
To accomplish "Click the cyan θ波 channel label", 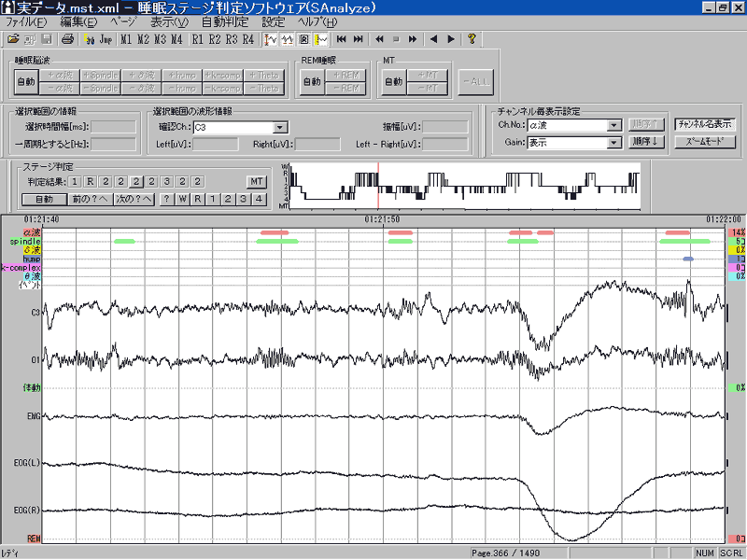I will pos(32,276).
